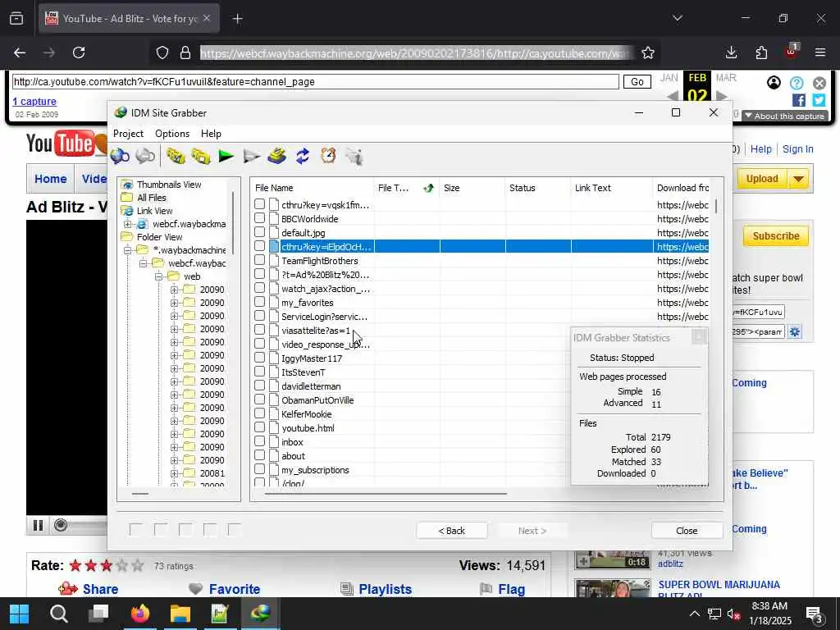Open a new Firefox tab
The height and width of the screenshot is (630, 840).
(x=237, y=19)
